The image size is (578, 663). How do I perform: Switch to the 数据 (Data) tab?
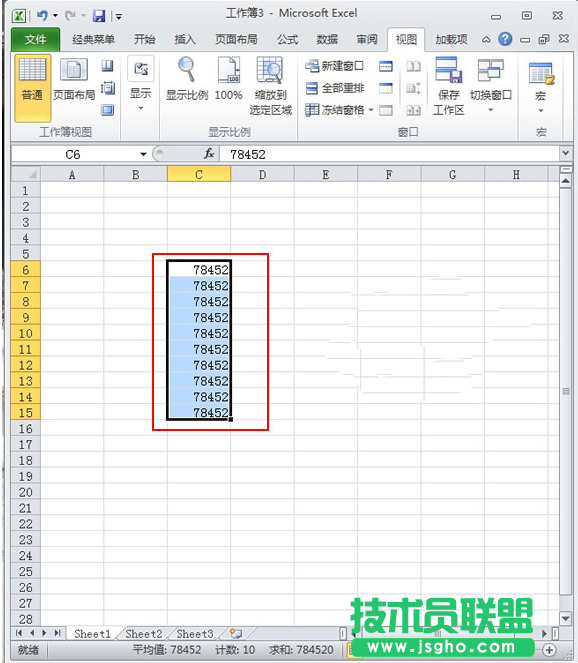coord(327,39)
